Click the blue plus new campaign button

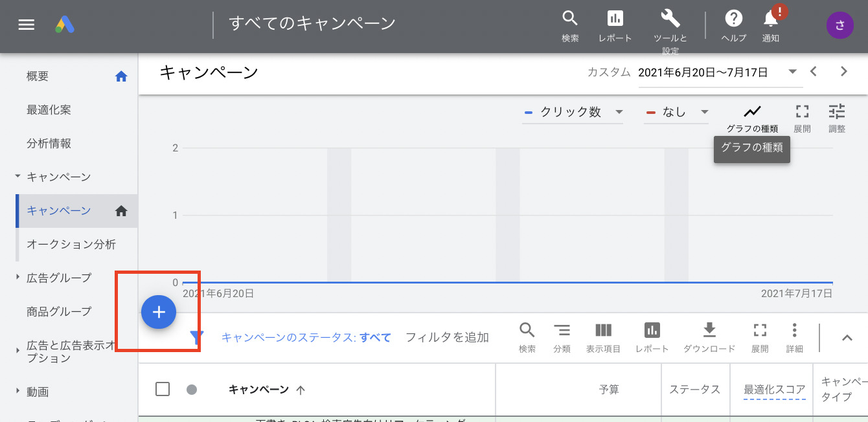159,313
